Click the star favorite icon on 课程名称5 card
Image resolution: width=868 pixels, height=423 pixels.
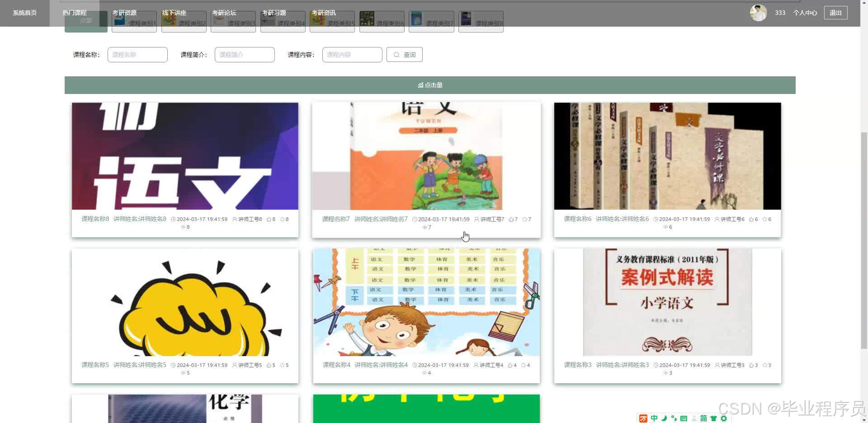coord(282,365)
